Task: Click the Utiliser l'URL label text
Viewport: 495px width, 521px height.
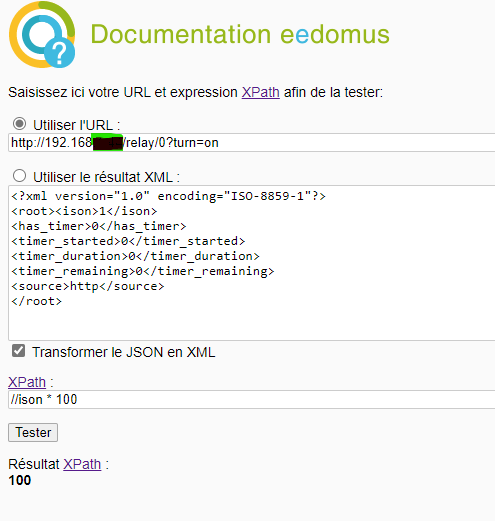Action: (x=77, y=125)
